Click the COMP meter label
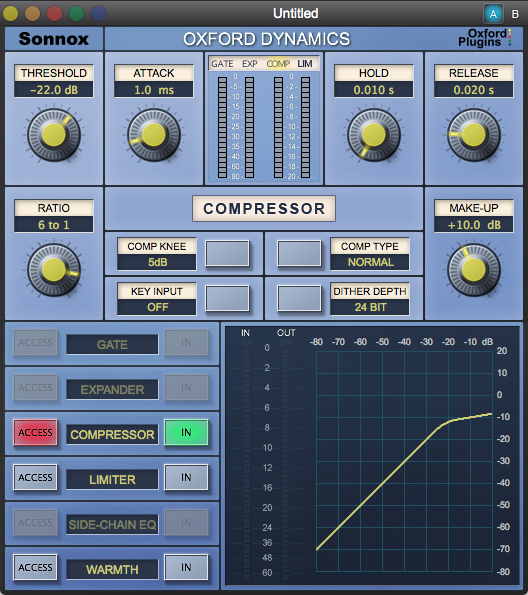 click(x=278, y=64)
